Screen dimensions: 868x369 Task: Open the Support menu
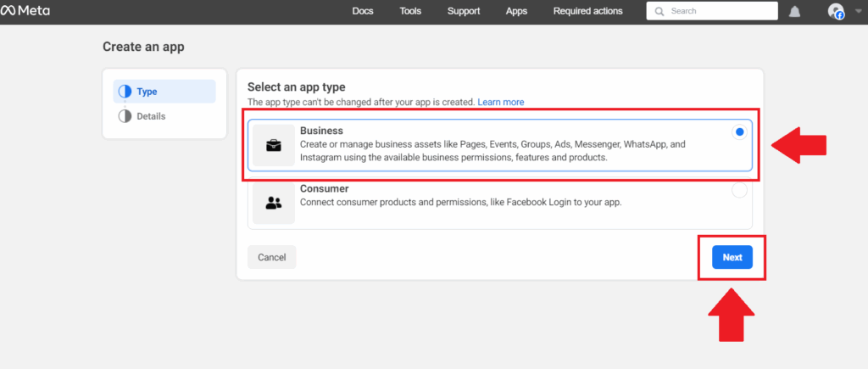[x=464, y=11]
